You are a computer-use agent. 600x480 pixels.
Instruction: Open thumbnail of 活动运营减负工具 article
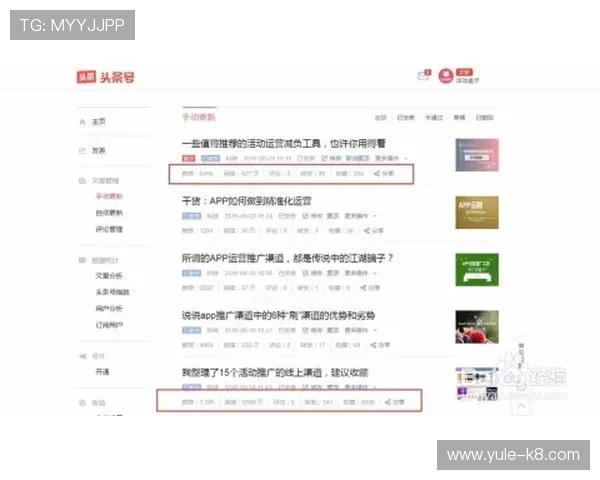(x=477, y=155)
